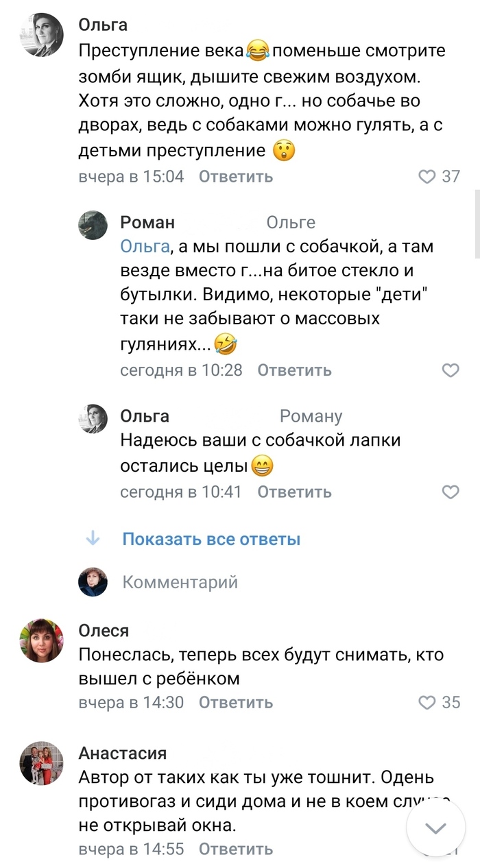Viewport: 480px width, 868px height.
Task: Tap Показать все ответы link
Action: pyautogui.click(x=211, y=540)
